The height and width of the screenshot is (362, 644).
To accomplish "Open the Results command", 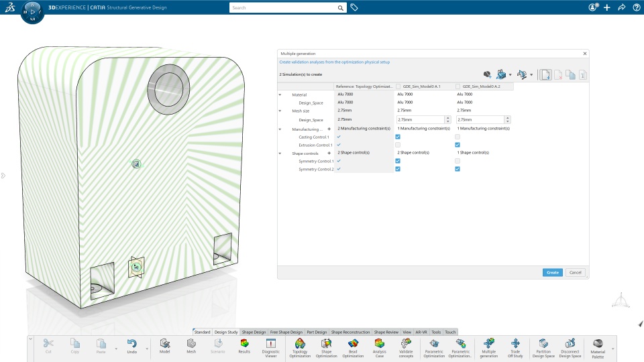I will pyautogui.click(x=244, y=346).
